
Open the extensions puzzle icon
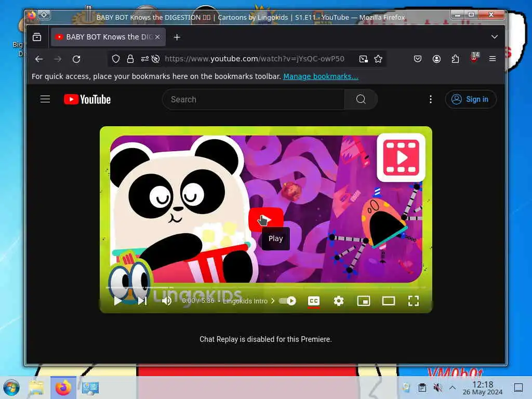(x=455, y=59)
